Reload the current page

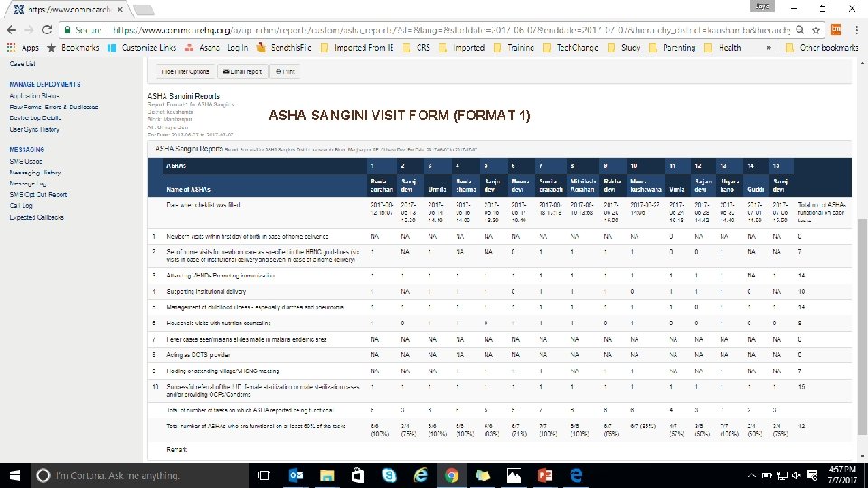[x=47, y=30]
